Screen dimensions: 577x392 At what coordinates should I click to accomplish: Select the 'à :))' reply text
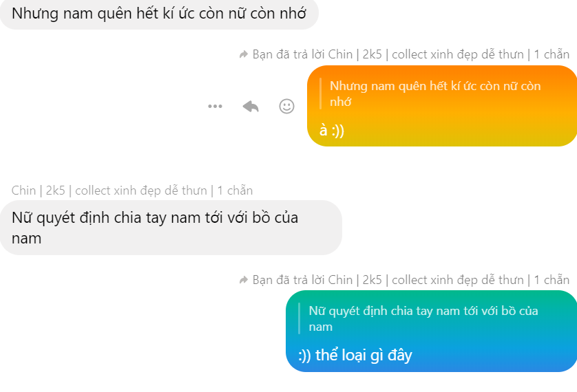click(x=332, y=131)
